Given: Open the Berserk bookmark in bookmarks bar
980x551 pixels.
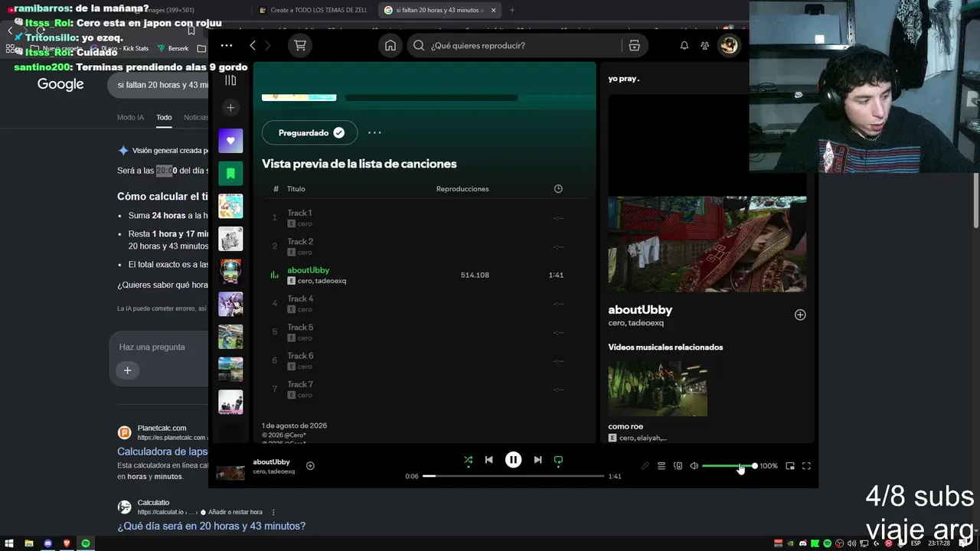Looking at the screenshot, I should click(x=173, y=48).
